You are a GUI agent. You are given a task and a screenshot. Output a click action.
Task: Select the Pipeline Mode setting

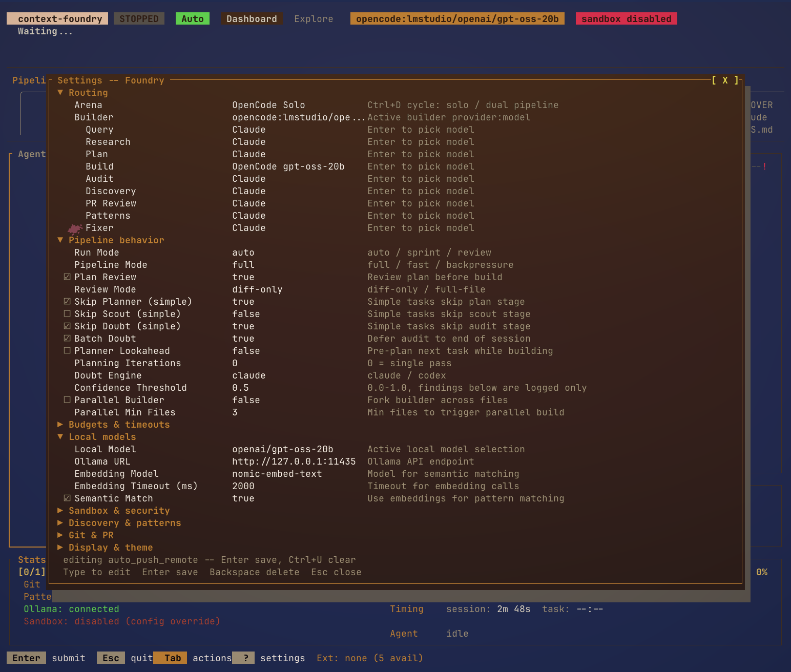point(394,265)
